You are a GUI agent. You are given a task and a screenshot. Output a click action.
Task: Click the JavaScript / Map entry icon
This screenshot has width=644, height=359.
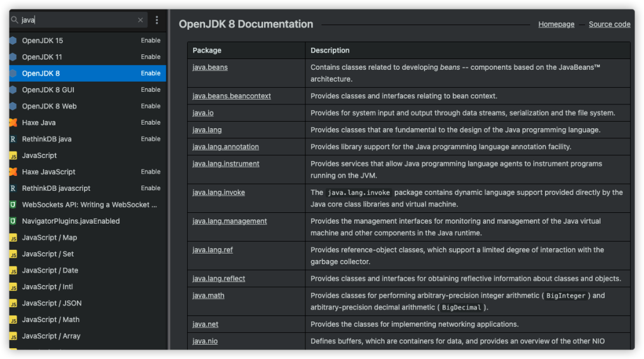click(13, 237)
